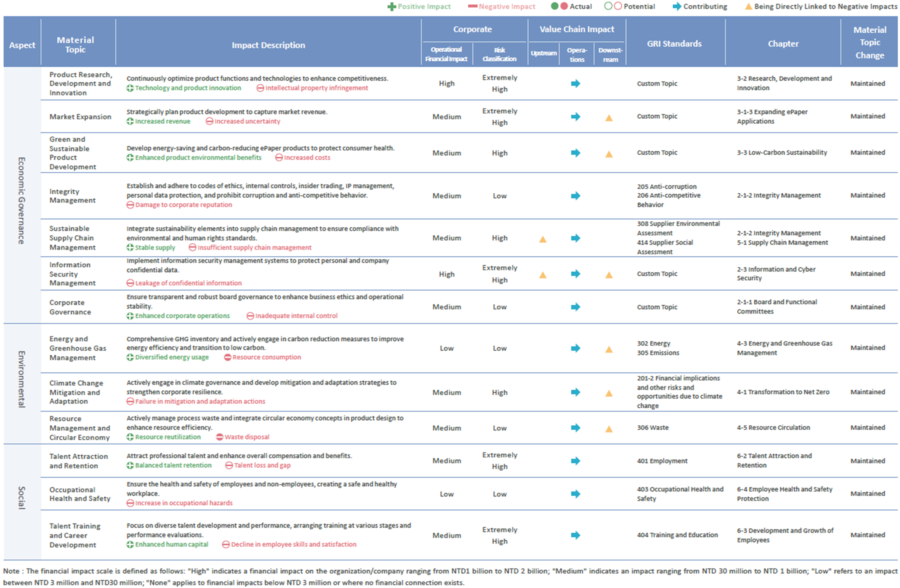Click green plus icon beside Increased revenue

click(x=130, y=121)
